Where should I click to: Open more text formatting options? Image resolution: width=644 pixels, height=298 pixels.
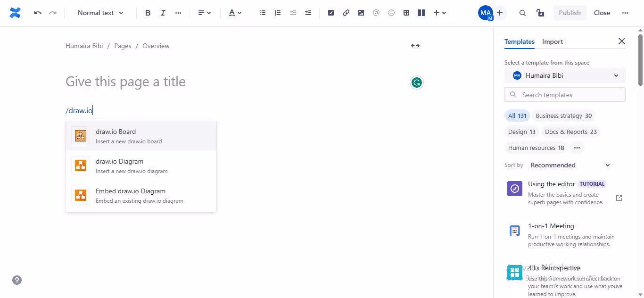pyautogui.click(x=178, y=13)
